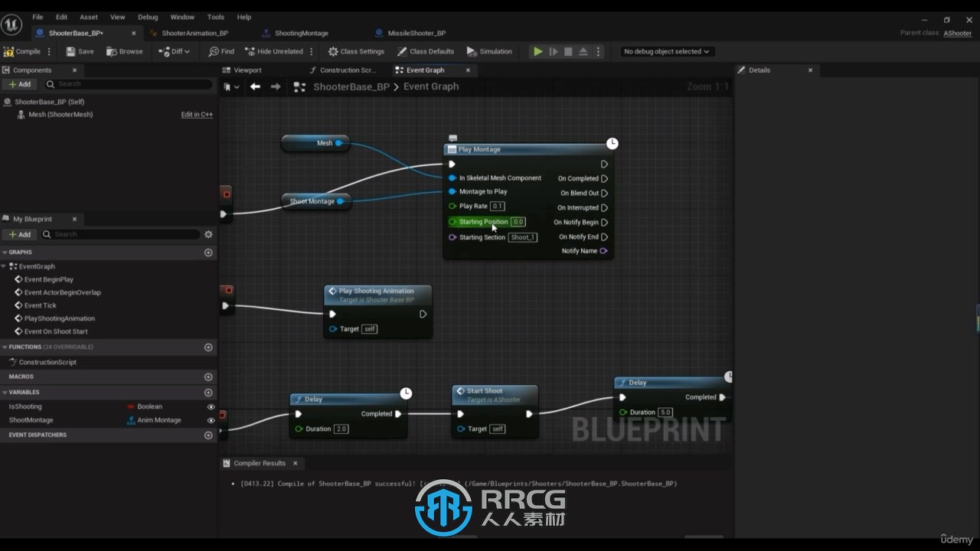The height and width of the screenshot is (551, 980).
Task: Close the Details panel tab
Action: tap(810, 70)
